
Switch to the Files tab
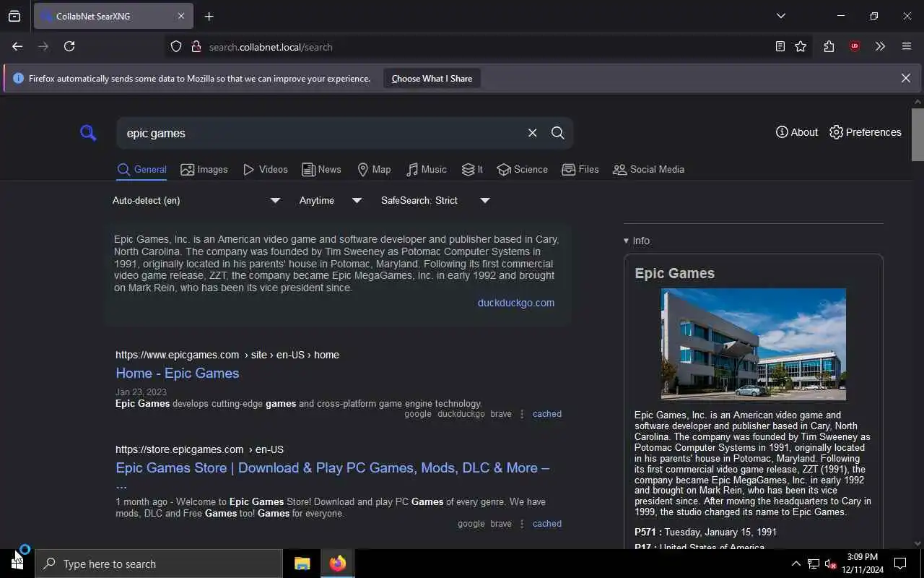[580, 170]
